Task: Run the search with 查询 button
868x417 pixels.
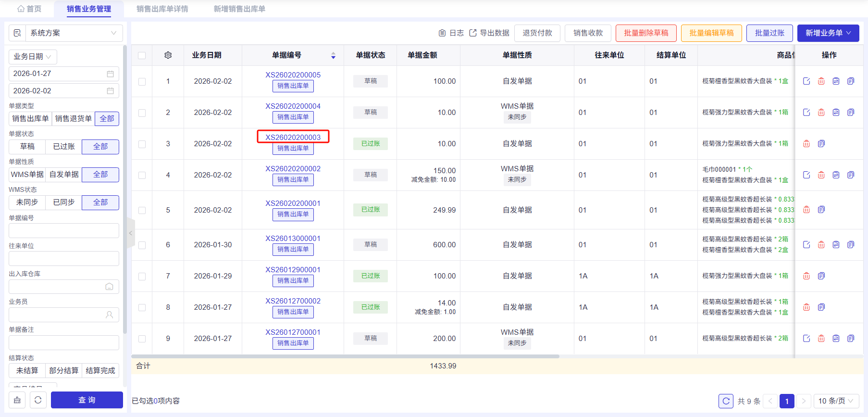Action: pos(87,400)
